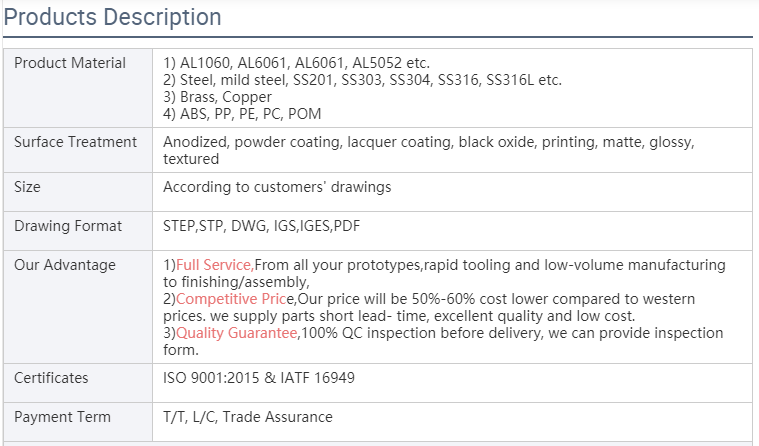Click the Drawing Format row label

coord(68,226)
